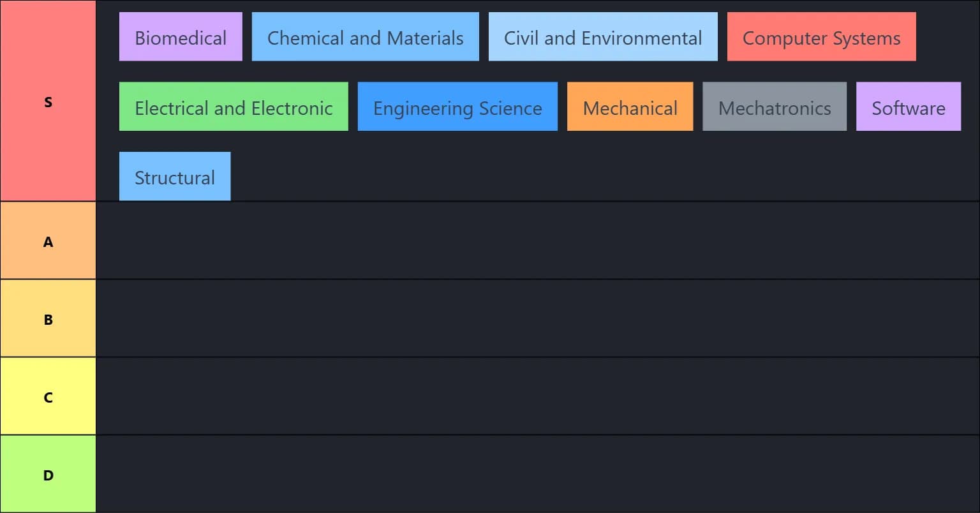Select the Chemical and Materials tile
980x513 pixels.
pyautogui.click(x=365, y=37)
